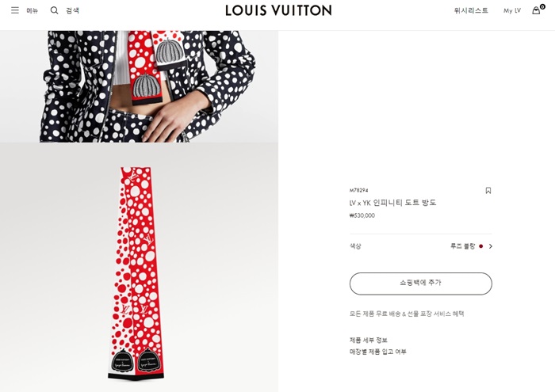Open the hamburger menu icon
This screenshot has height=392, width=555.
(15, 10)
